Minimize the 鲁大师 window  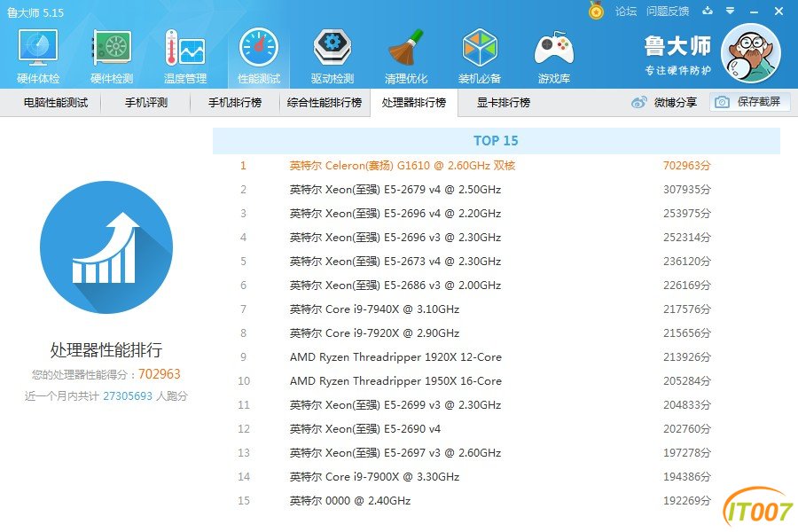click(755, 12)
